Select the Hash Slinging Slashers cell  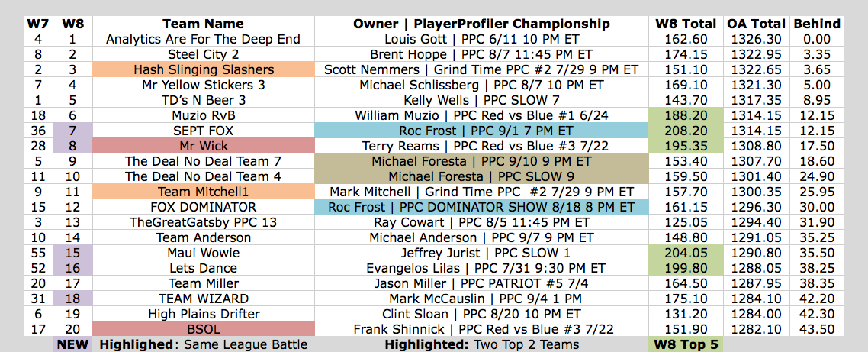(203, 69)
